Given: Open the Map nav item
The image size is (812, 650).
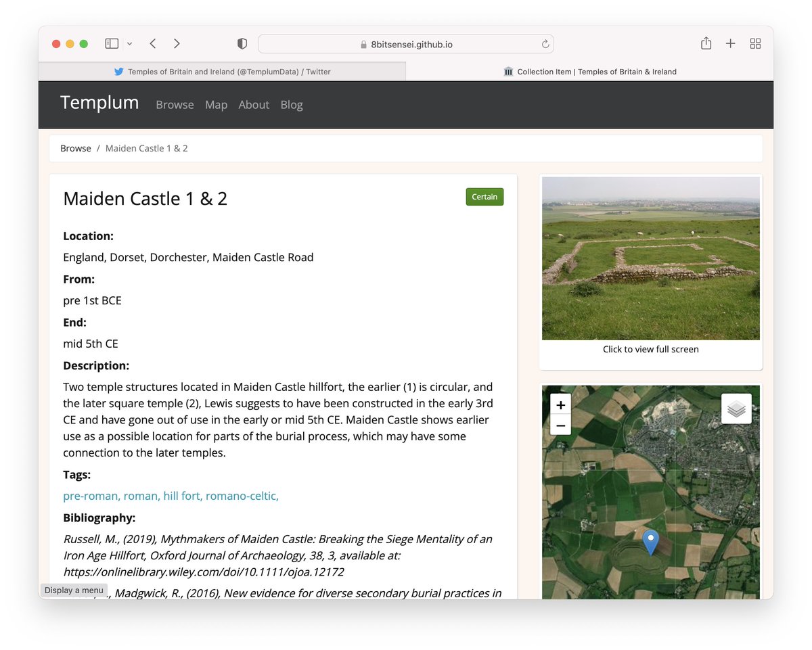Looking at the screenshot, I should (x=216, y=105).
